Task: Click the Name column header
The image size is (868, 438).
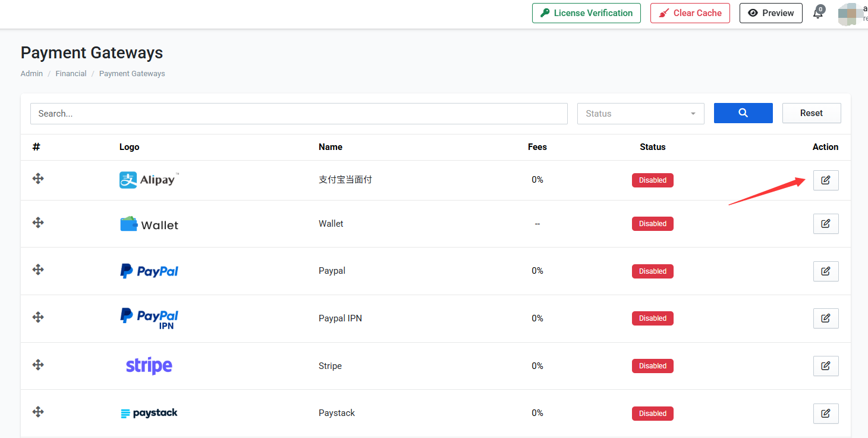Action: tap(331, 147)
